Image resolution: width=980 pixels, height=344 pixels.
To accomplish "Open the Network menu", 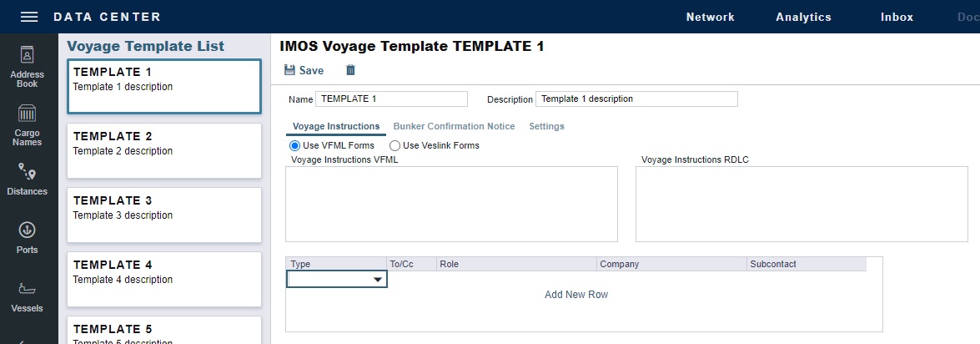I will [x=710, y=17].
